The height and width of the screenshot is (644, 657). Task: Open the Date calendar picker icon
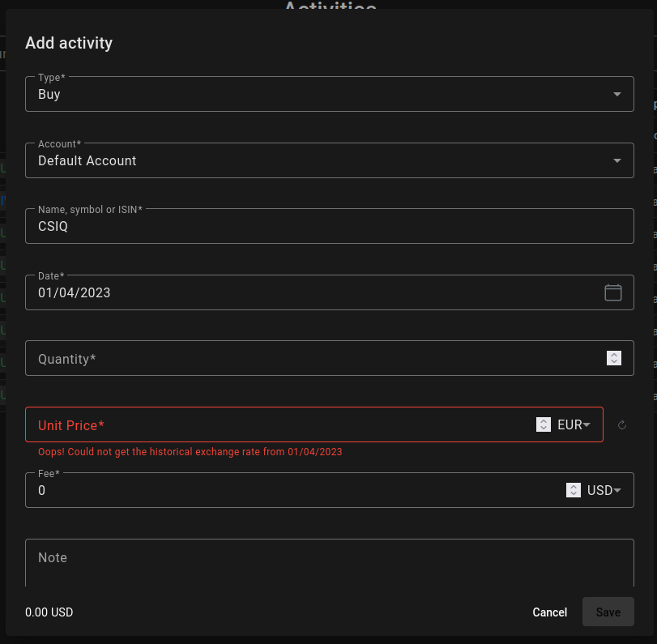click(613, 292)
